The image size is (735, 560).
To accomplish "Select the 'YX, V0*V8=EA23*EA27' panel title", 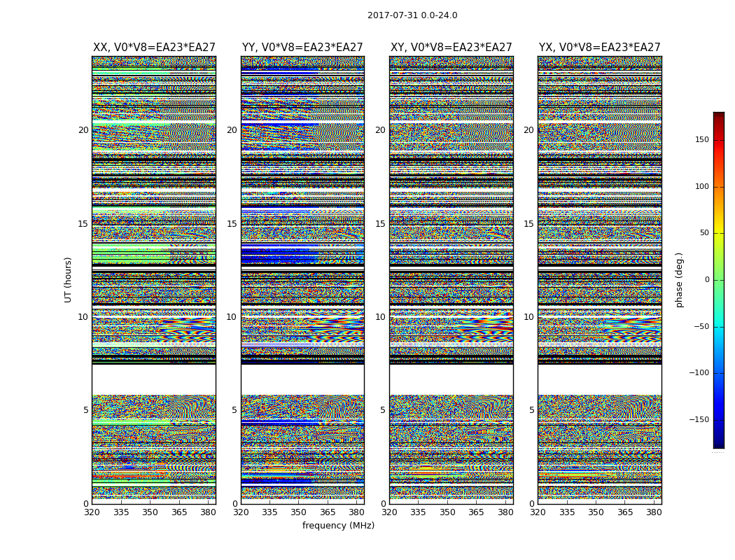I will click(599, 48).
